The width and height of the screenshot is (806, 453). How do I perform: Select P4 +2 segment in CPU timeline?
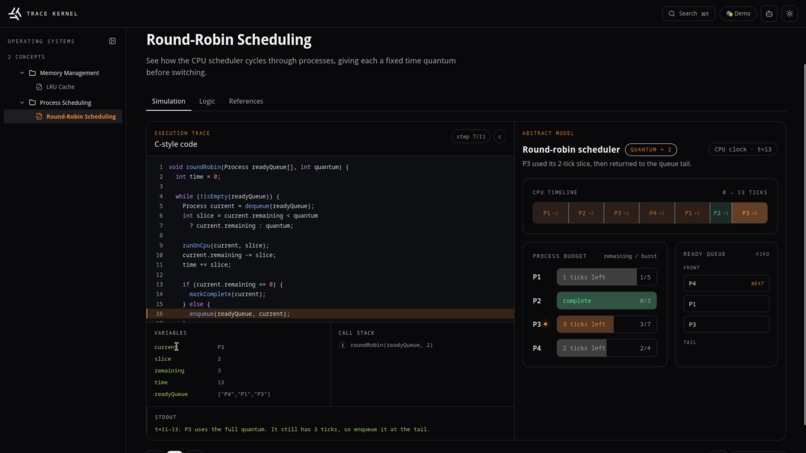[x=656, y=213]
